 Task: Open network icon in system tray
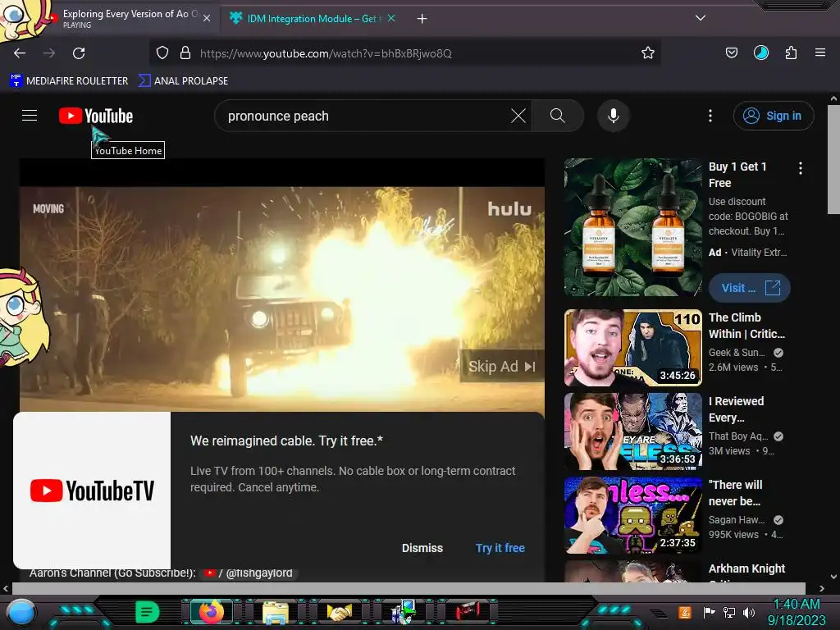(x=729, y=612)
